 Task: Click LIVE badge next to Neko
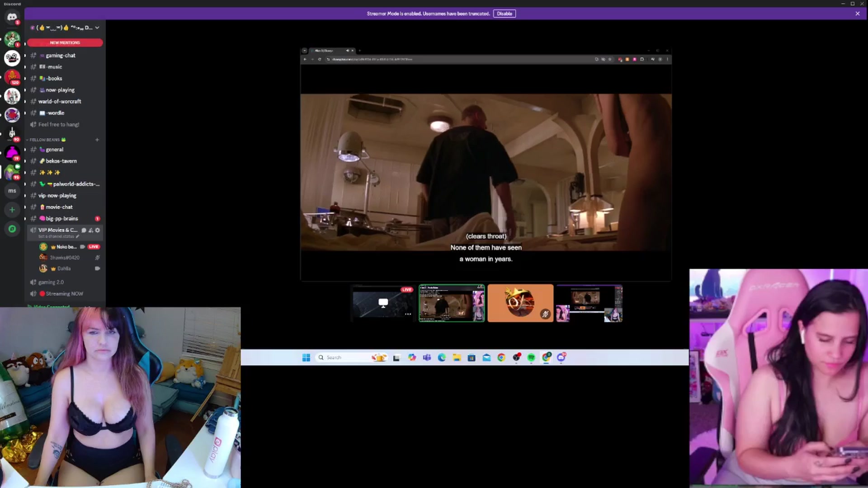coord(94,247)
